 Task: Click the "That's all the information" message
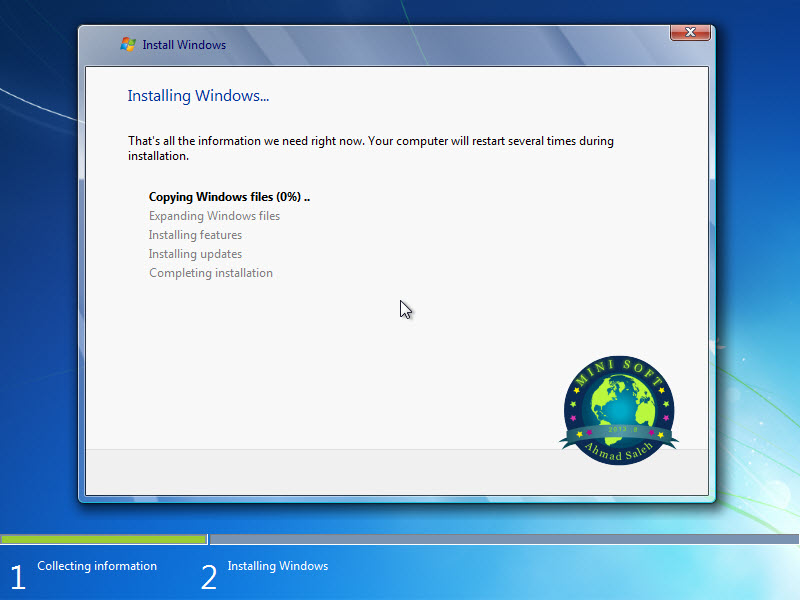[371, 148]
